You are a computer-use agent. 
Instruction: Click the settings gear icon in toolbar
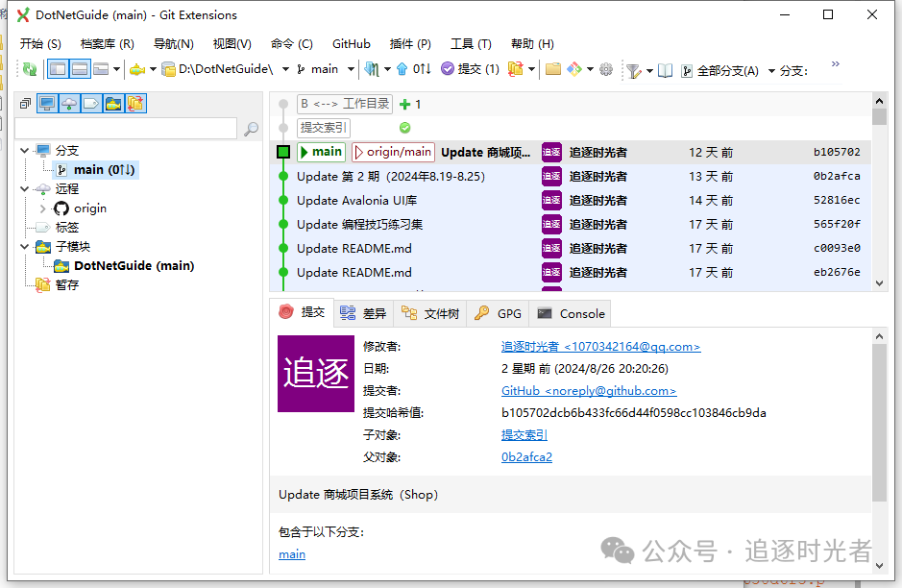pyautogui.click(x=606, y=69)
